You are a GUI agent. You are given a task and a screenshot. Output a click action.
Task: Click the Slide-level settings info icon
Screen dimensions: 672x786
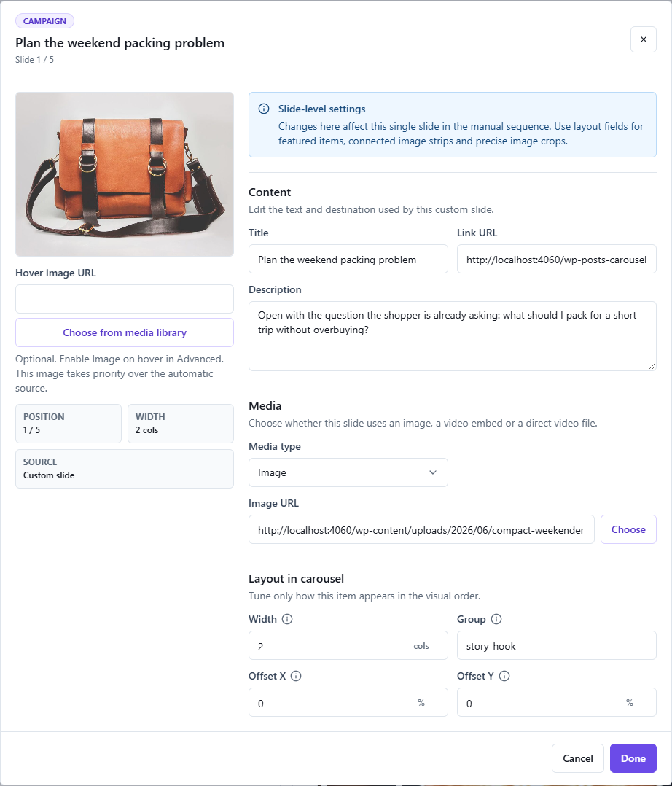coord(264,109)
